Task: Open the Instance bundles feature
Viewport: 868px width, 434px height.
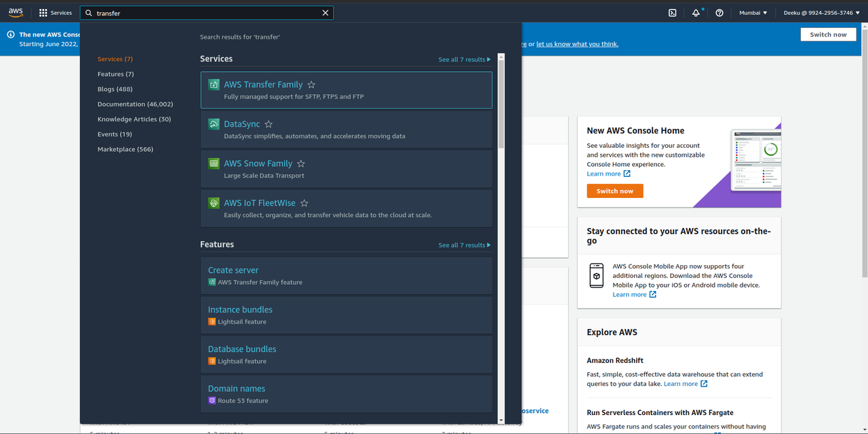Action: click(x=347, y=315)
